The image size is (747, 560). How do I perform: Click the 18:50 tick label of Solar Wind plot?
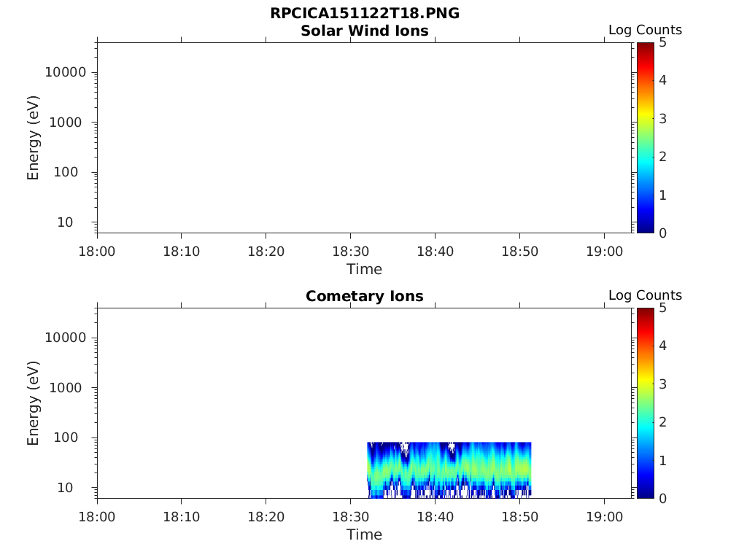click(x=519, y=252)
